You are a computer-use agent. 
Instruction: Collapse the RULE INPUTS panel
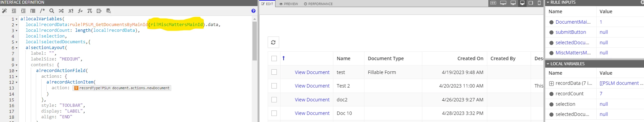point(548,2)
